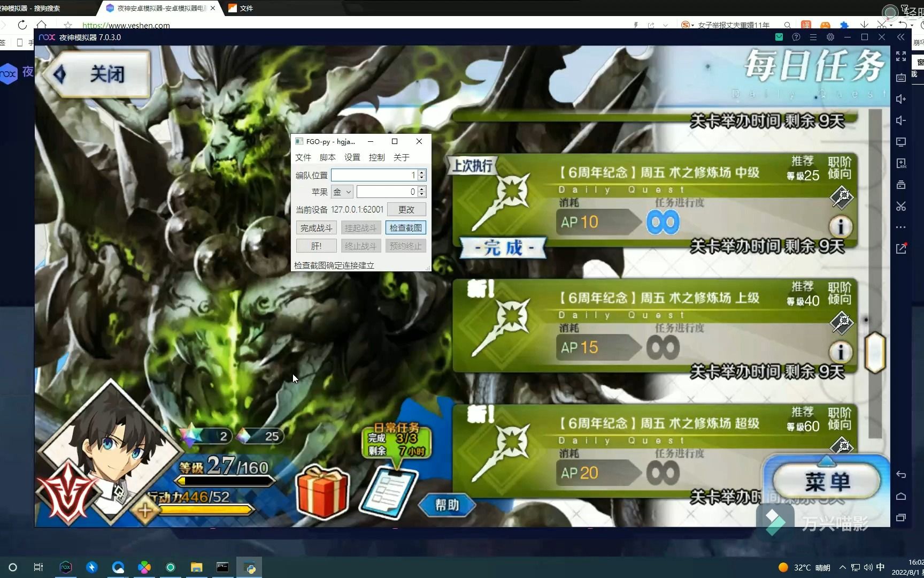This screenshot has height=578, width=924.
Task: Click the 完成战斗 button
Action: [x=316, y=228]
